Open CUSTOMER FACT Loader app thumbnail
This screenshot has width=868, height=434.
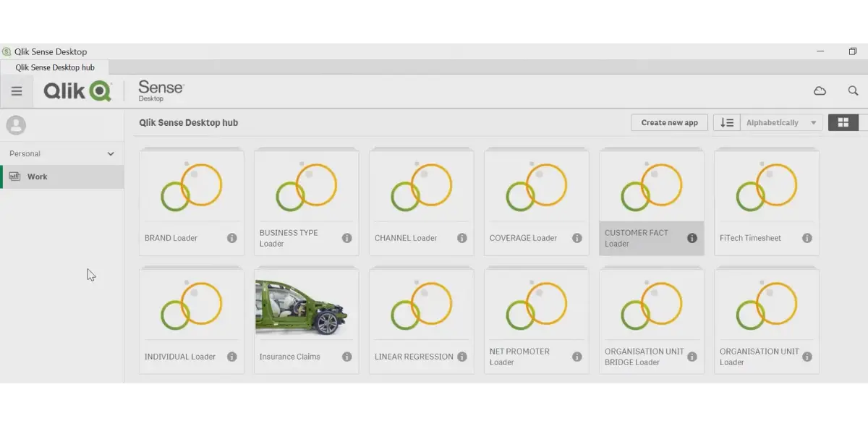652,186
